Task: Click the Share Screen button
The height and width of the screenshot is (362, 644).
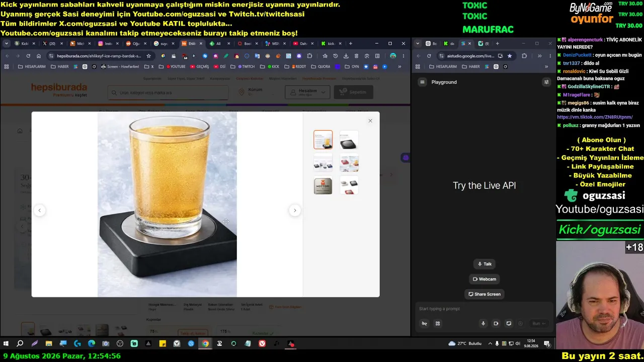Action: click(484, 294)
